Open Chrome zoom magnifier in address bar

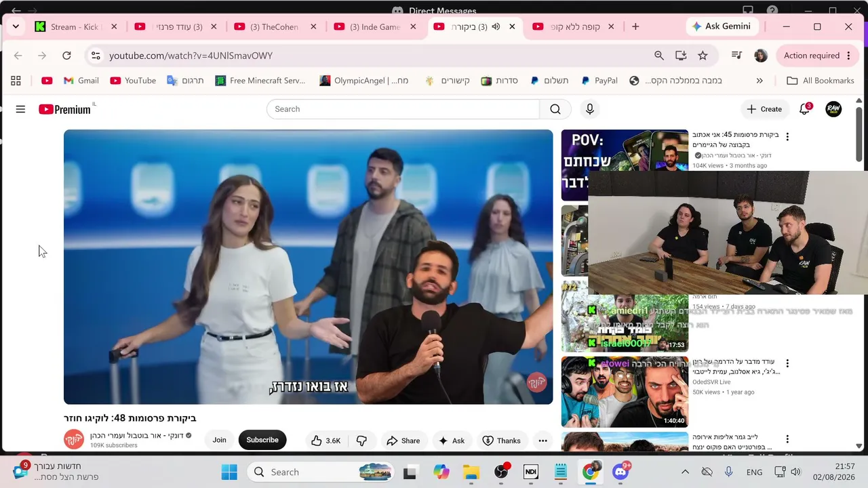[659, 56]
